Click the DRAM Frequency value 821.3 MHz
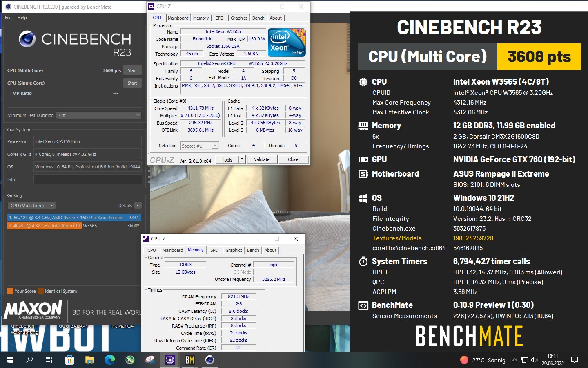Screen dimensions: 588x368 (x=239, y=297)
